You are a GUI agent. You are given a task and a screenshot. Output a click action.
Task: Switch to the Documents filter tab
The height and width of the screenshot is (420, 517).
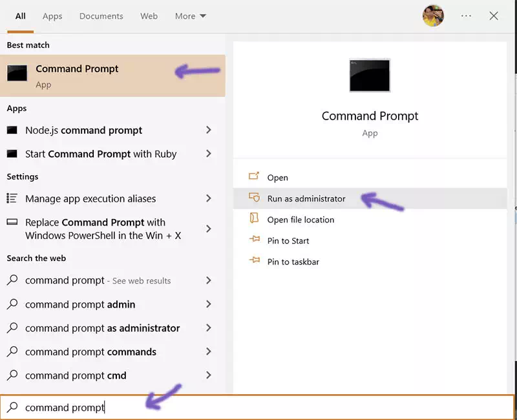pyautogui.click(x=101, y=16)
